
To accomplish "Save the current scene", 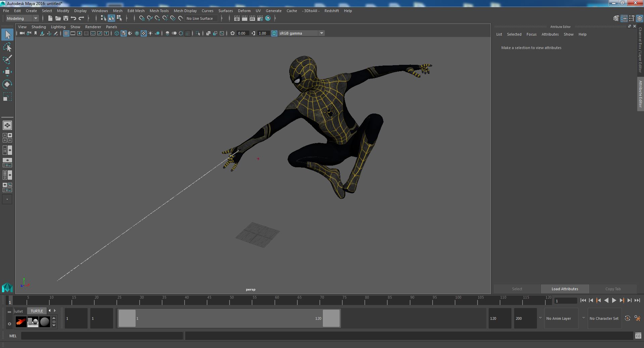I will [x=66, y=18].
